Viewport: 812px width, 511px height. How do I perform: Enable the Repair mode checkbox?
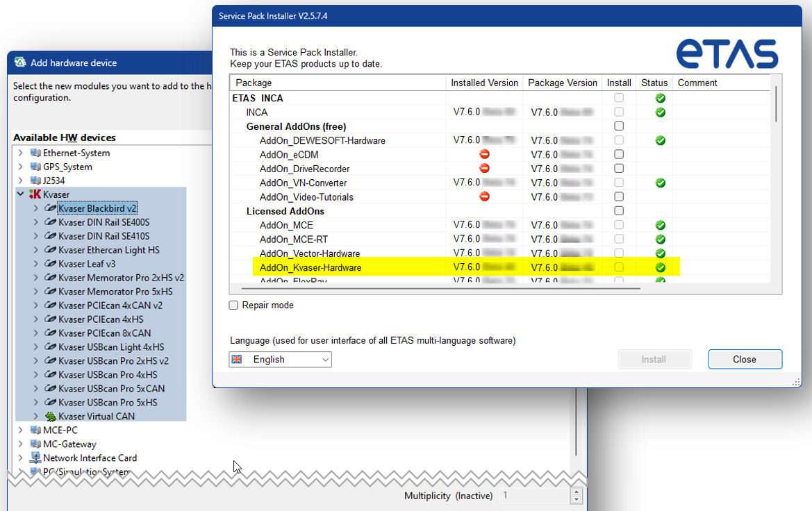pyautogui.click(x=234, y=305)
